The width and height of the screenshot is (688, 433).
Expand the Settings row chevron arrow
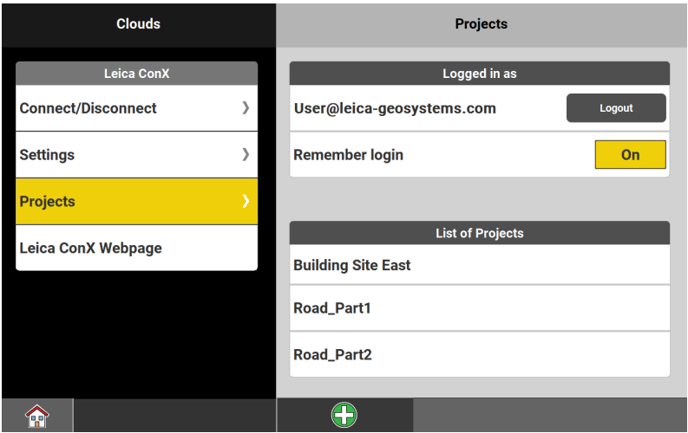click(245, 155)
